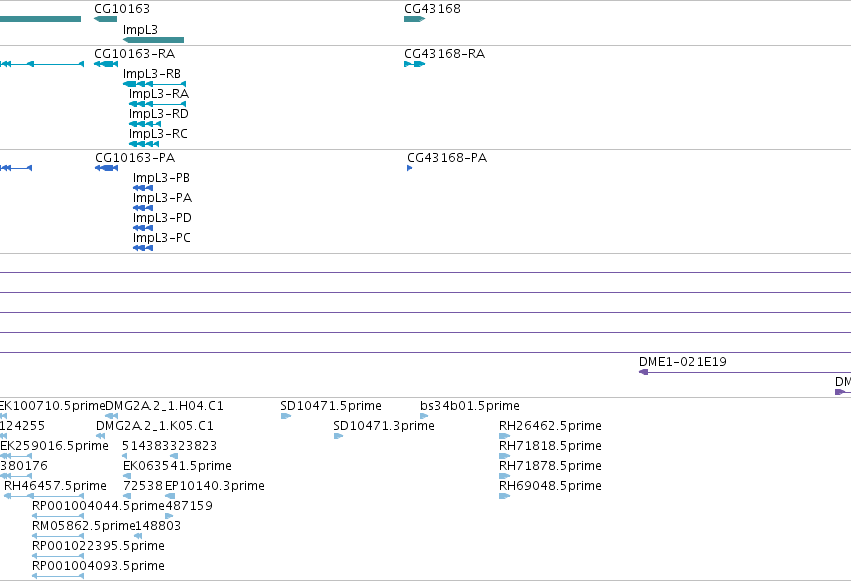Click EST bs34b01.5prime
The image size is (851, 581).
tap(469, 406)
